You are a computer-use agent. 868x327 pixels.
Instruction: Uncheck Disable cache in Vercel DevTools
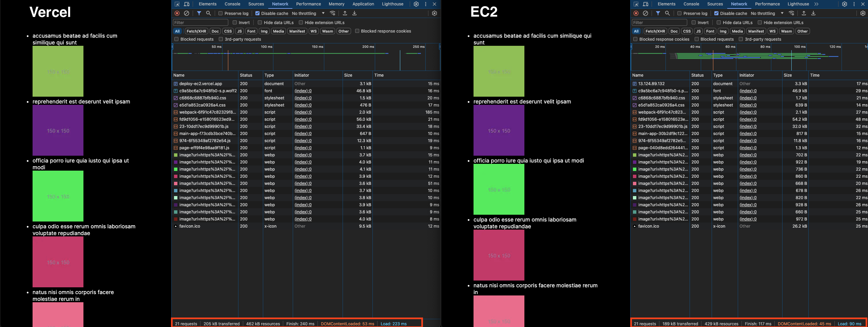tap(257, 14)
